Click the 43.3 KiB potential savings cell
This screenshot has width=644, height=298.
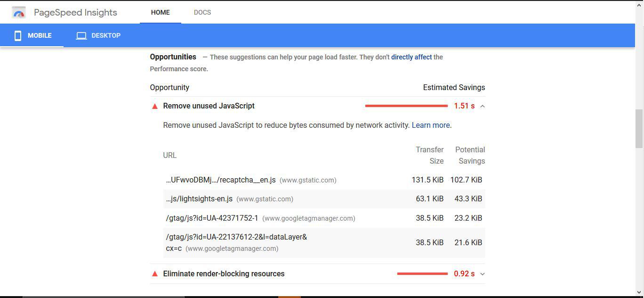click(468, 199)
